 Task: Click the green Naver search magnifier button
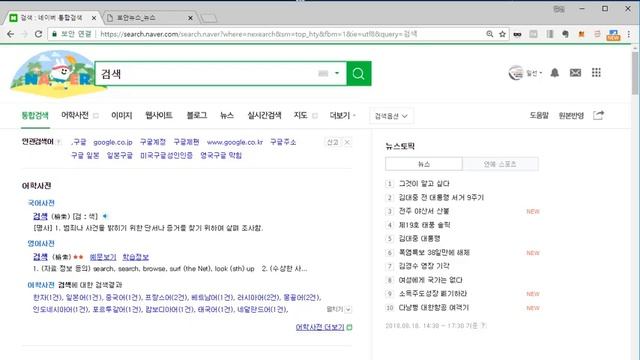pos(359,73)
